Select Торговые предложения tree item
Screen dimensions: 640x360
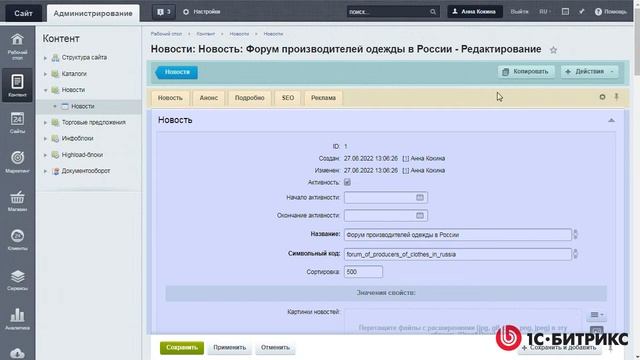(x=93, y=122)
